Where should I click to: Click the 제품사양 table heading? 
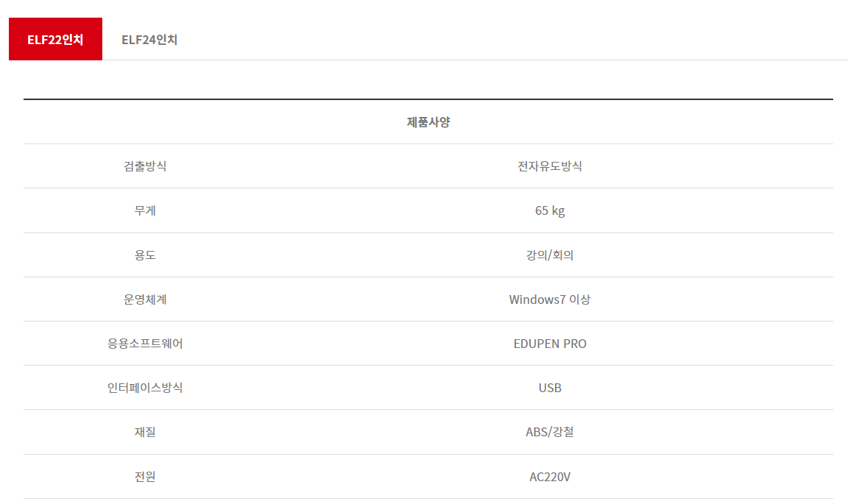(428, 122)
